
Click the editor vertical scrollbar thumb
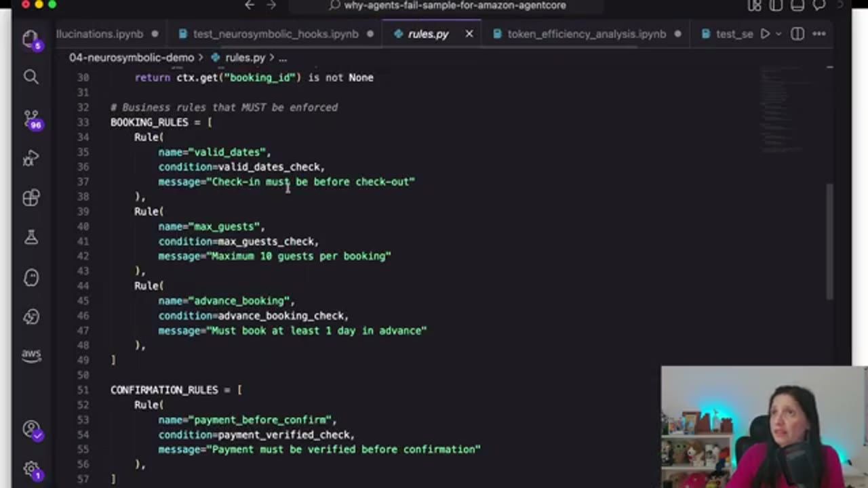point(829,241)
